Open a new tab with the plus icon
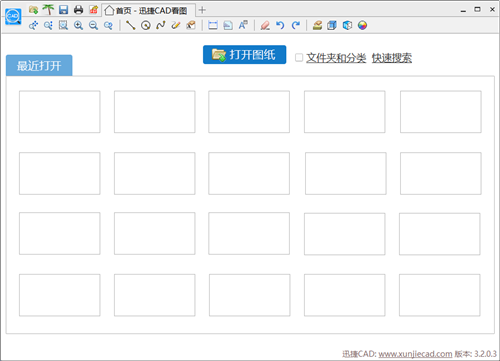 coord(202,10)
